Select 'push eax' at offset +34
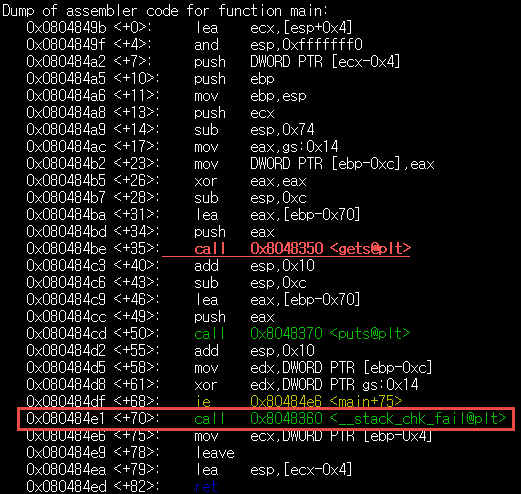Image resolution: width=521 pixels, height=494 pixels. 234,232
